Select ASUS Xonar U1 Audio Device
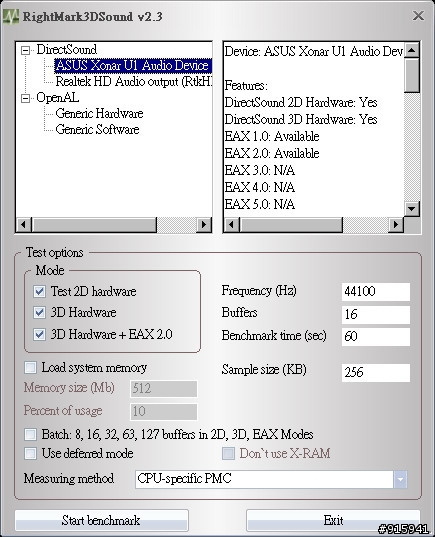Image resolution: width=435 pixels, height=537 pixels. 133,65
